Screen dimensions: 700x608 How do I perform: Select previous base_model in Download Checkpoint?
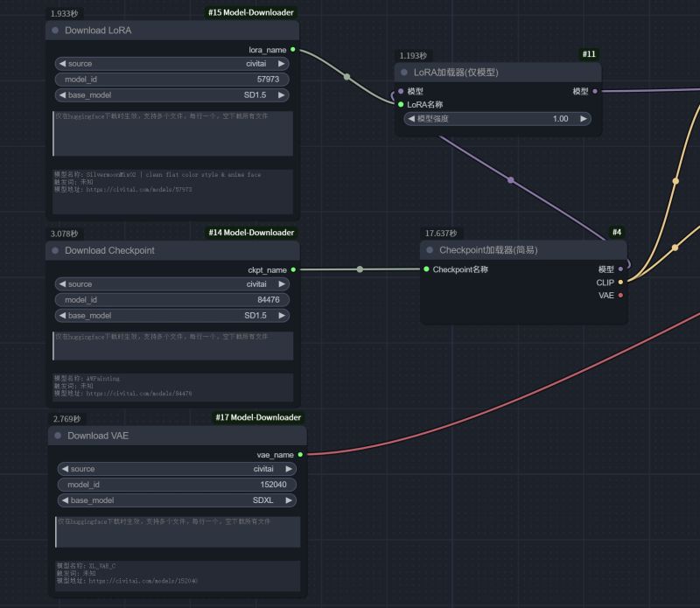[x=62, y=316]
